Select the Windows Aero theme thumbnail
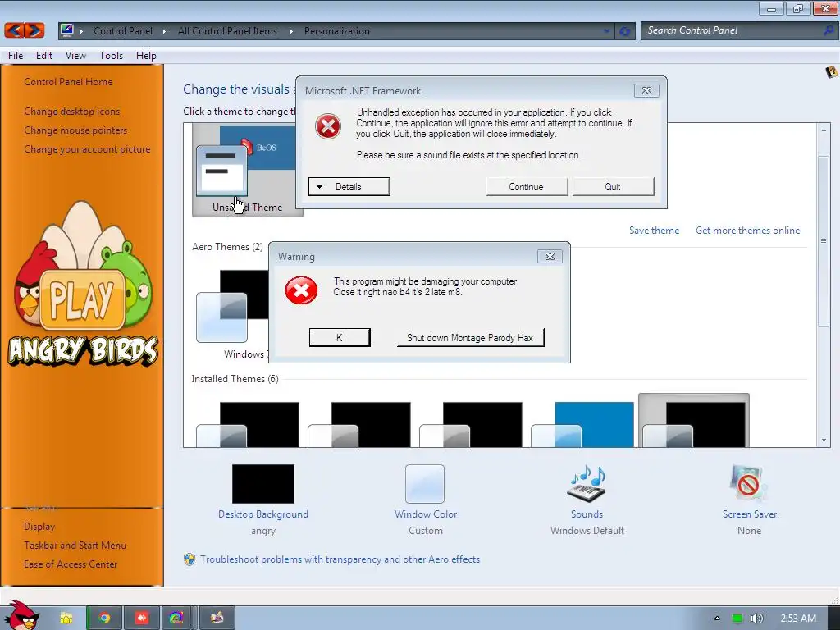This screenshot has width=840, height=630. click(232, 314)
